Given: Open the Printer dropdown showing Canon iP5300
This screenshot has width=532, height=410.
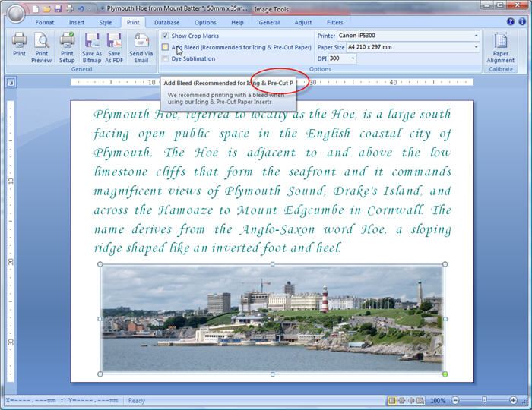Looking at the screenshot, I should tap(476, 36).
